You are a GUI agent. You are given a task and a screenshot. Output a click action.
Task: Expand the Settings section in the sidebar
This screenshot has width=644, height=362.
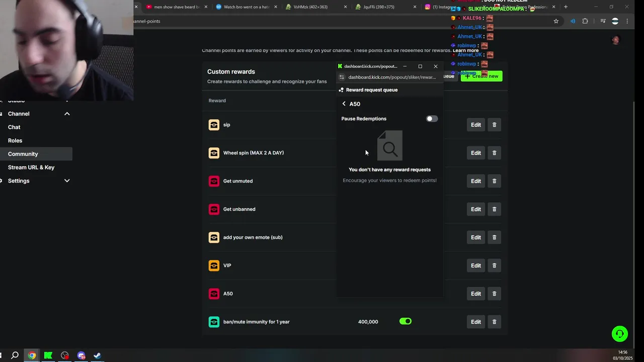tap(67, 181)
